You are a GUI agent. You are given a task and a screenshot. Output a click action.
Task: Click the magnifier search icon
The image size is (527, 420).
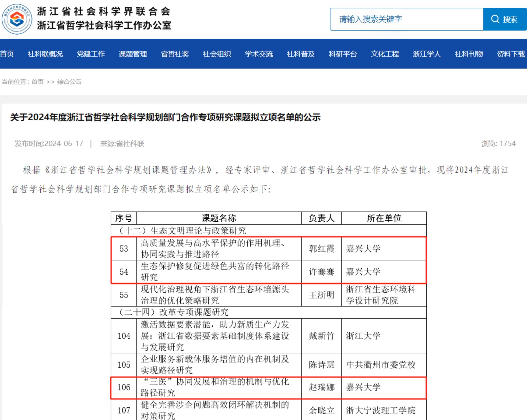pyautogui.click(x=495, y=19)
